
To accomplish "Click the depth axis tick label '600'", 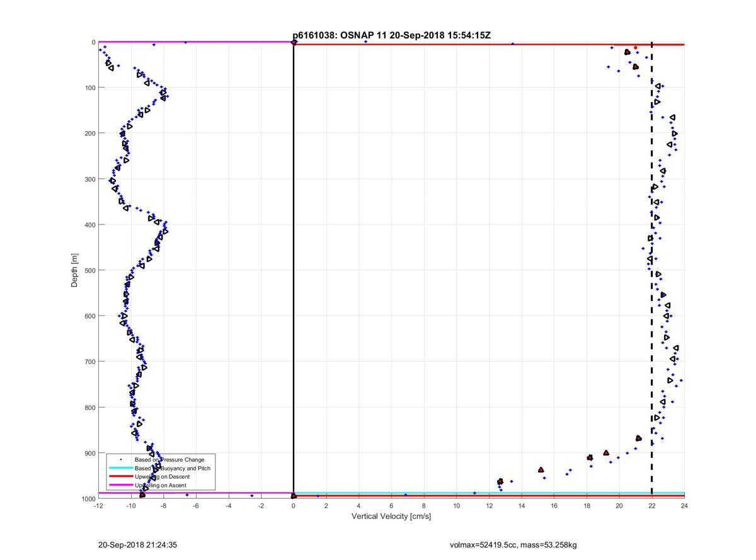I will coord(91,316).
